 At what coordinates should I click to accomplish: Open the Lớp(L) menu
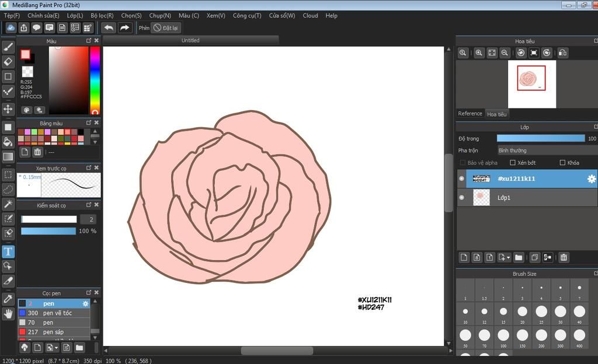[x=75, y=16]
